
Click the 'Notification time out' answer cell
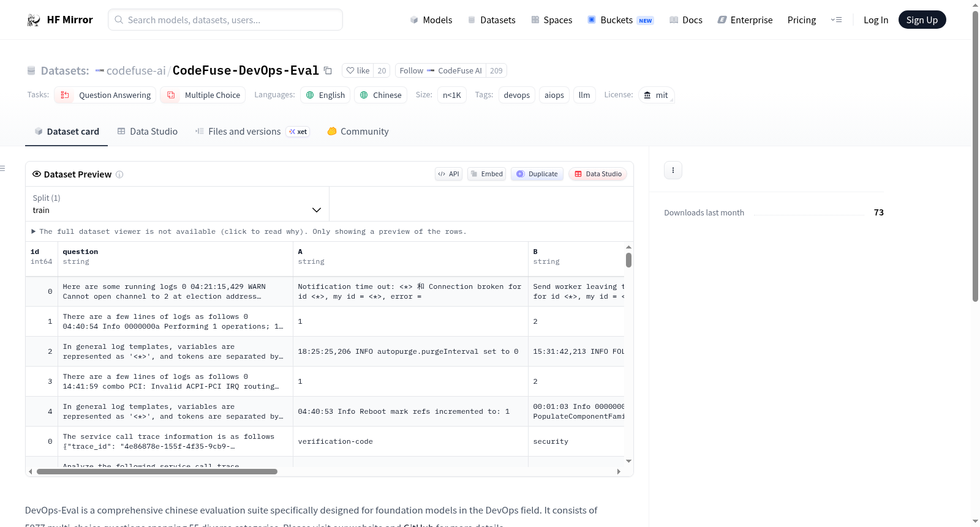410,291
